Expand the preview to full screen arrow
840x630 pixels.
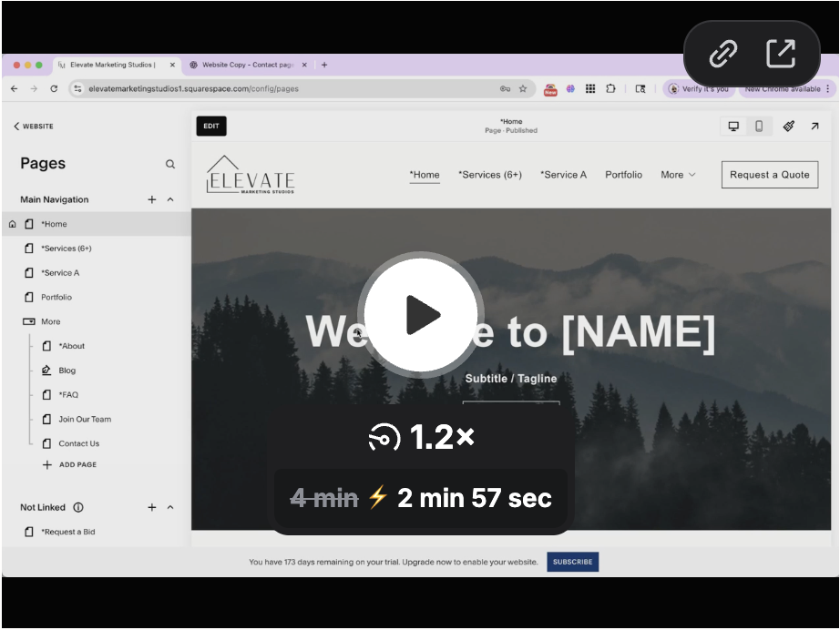coord(814,127)
